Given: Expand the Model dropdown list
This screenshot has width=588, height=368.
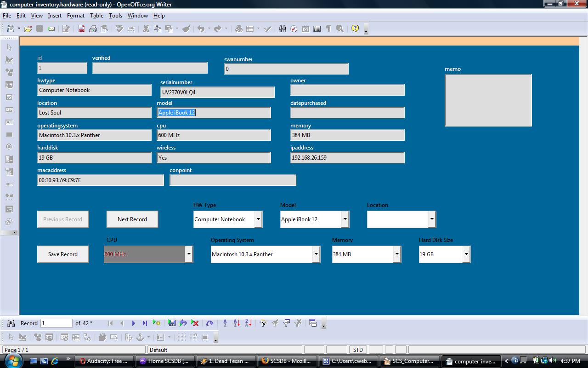Looking at the screenshot, I should coord(345,219).
